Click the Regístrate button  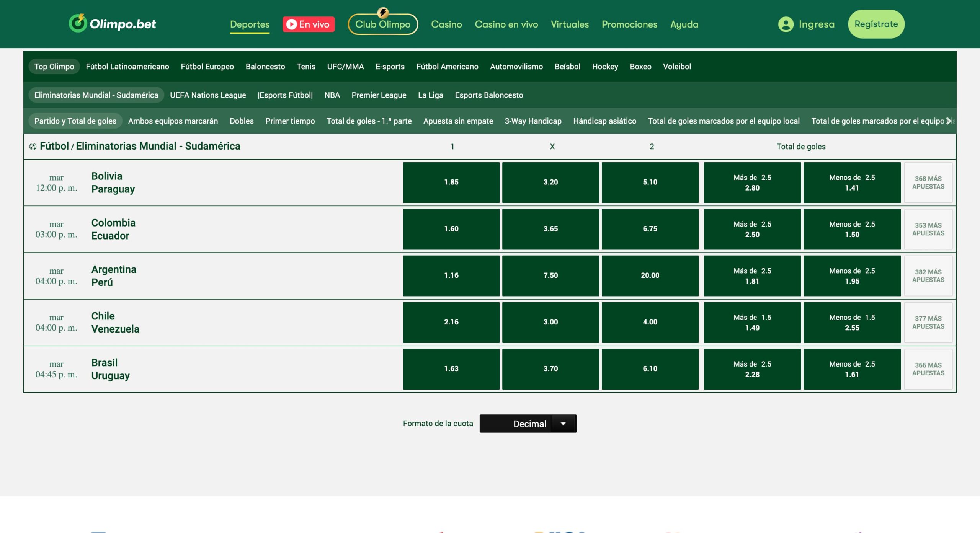pyautogui.click(x=876, y=24)
